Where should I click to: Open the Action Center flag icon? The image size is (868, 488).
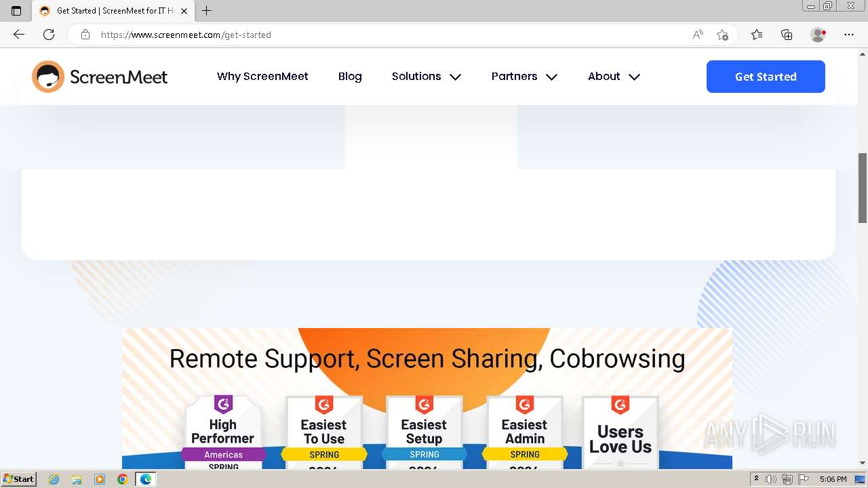[804, 479]
